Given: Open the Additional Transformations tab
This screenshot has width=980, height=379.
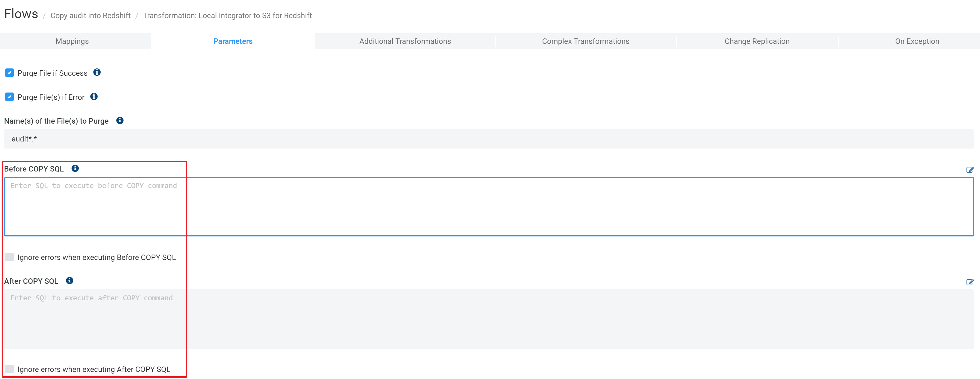Looking at the screenshot, I should pos(405,41).
